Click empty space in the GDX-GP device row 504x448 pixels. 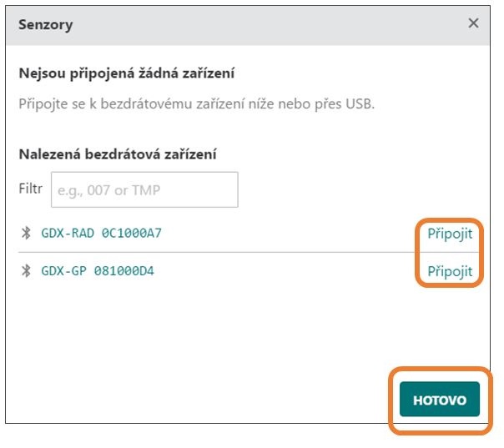click(290, 271)
